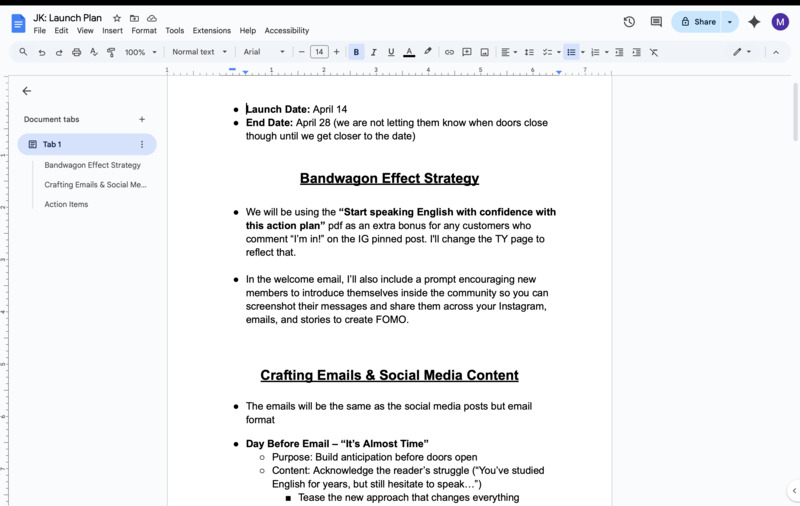
Task: Open line and paragraph spacing
Action: (x=530, y=52)
